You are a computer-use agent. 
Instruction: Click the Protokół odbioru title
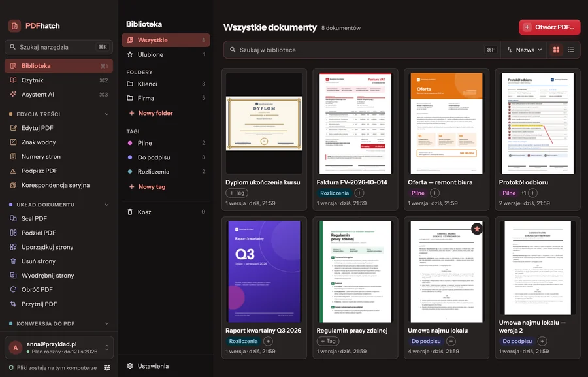click(x=523, y=182)
